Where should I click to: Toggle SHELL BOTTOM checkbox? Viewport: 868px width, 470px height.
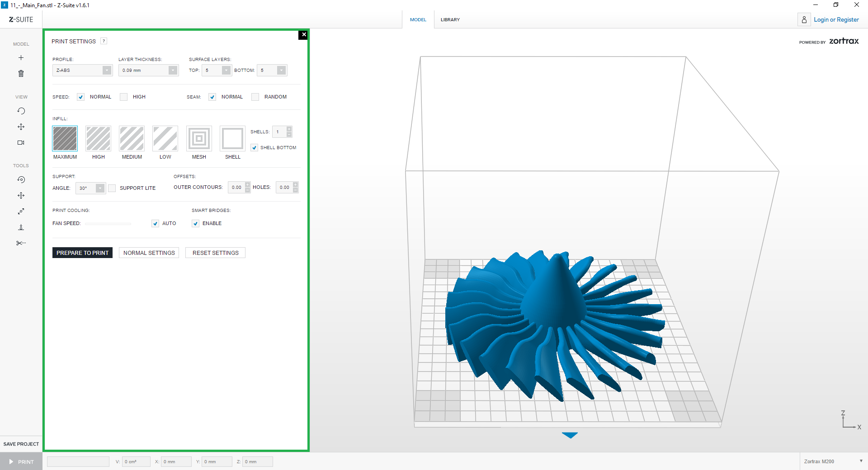(255, 148)
